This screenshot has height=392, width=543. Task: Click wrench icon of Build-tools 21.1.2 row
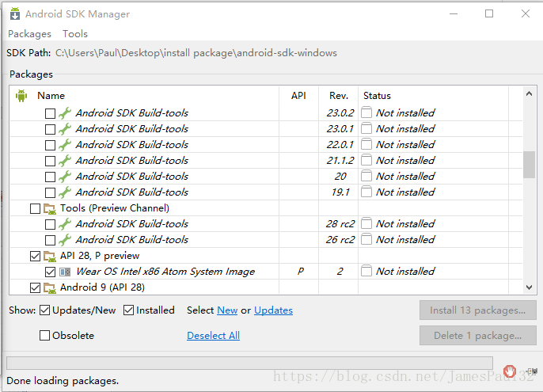click(x=65, y=161)
